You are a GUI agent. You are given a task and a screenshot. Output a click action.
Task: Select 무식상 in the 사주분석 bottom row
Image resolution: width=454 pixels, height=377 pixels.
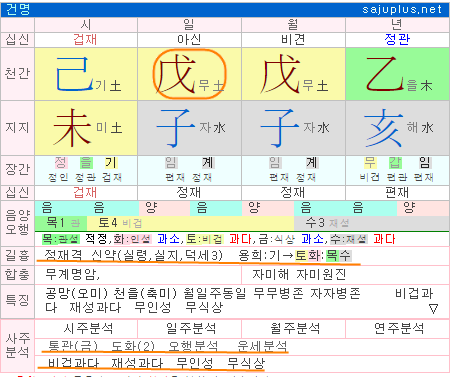[246, 363]
